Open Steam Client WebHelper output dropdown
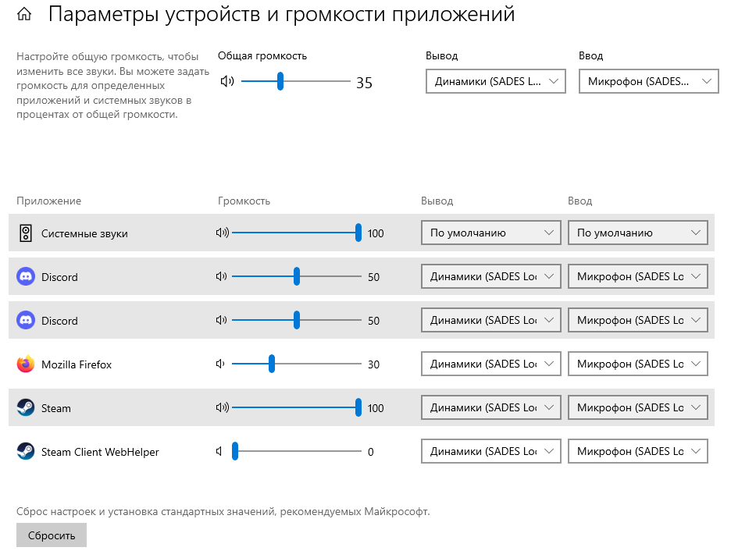 490,451
